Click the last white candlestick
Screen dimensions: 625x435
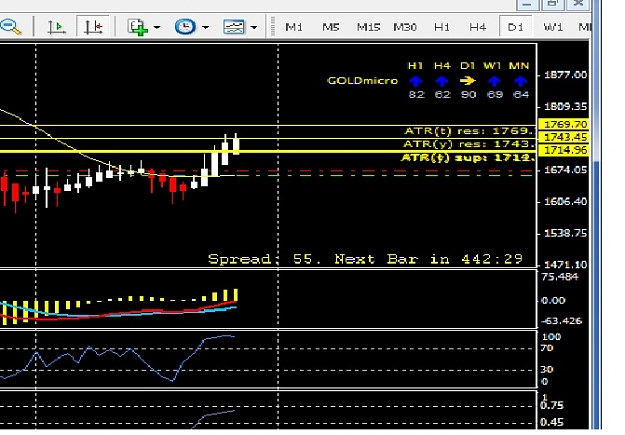pos(236,144)
